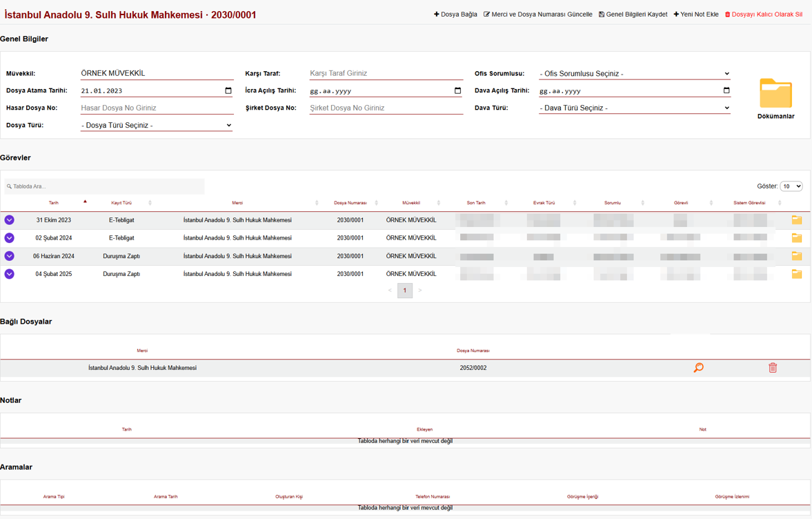Open calendar picker for Dosya Atama Tarihi
Image resolution: width=812 pixels, height=519 pixels.
pyautogui.click(x=228, y=90)
